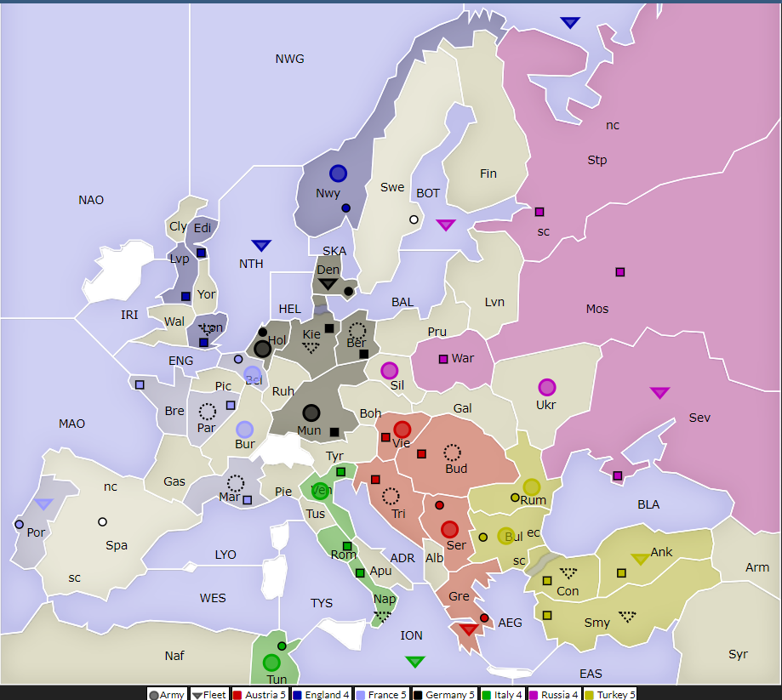Select the Italian army in Tunis
This screenshot has width=782, height=700.
[x=271, y=663]
